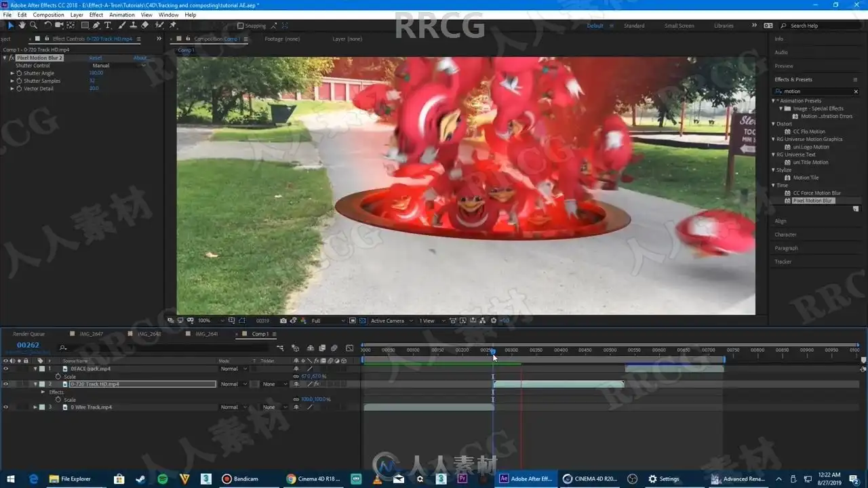Hide the 0FACE back.mp4 layer
Screen dimensions: 868x488
pyautogui.click(x=5, y=369)
